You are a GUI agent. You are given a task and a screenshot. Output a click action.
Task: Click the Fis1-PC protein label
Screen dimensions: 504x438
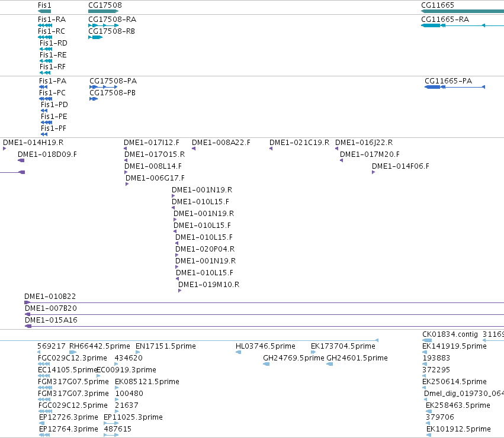(52, 93)
